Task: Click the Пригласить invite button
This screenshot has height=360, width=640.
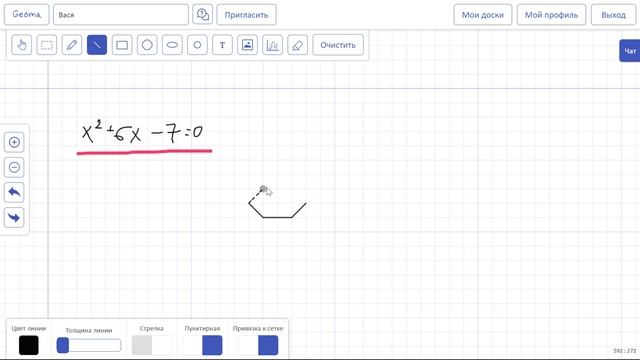Action: click(247, 15)
